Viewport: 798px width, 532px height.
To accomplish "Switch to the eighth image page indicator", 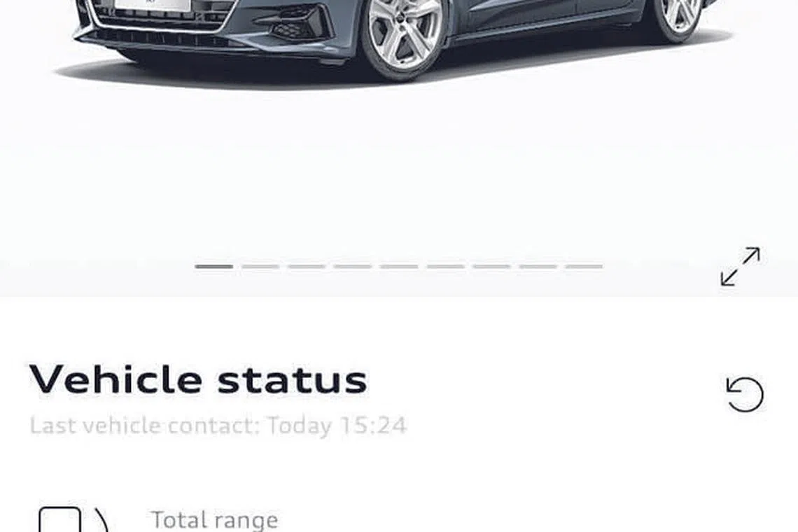I will coord(538,266).
